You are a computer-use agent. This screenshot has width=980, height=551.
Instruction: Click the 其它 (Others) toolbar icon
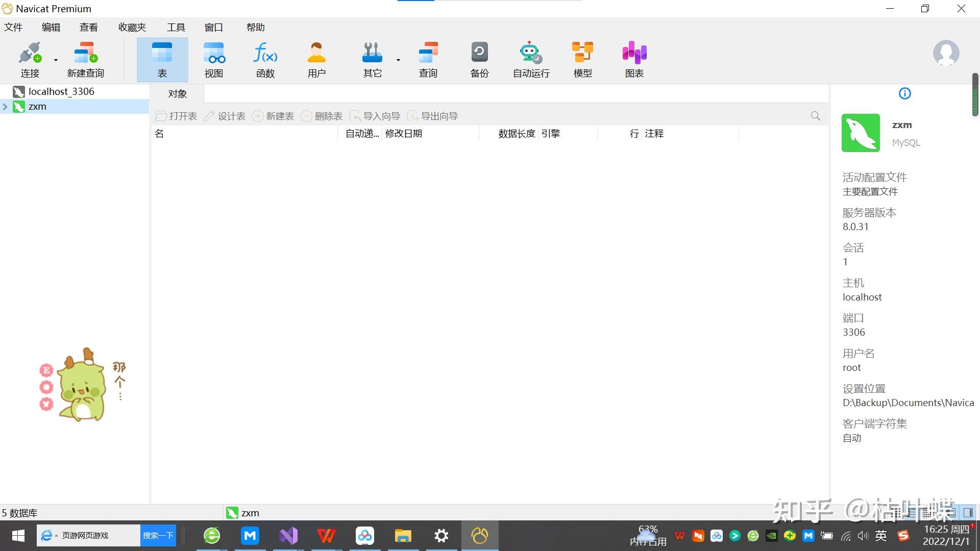[372, 60]
